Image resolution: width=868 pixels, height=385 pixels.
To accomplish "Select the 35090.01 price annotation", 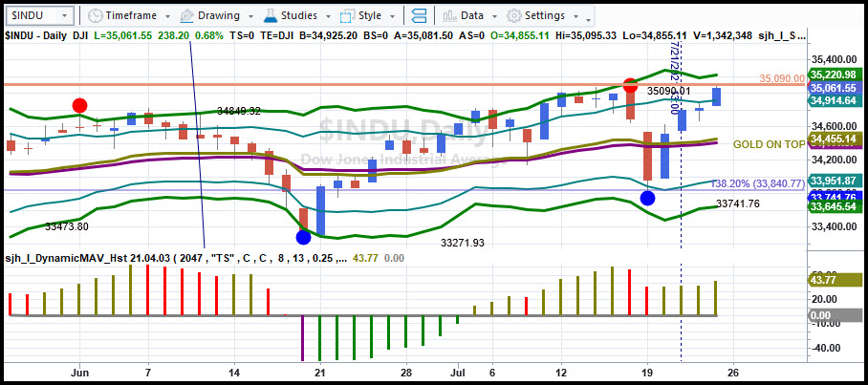I will tap(669, 91).
